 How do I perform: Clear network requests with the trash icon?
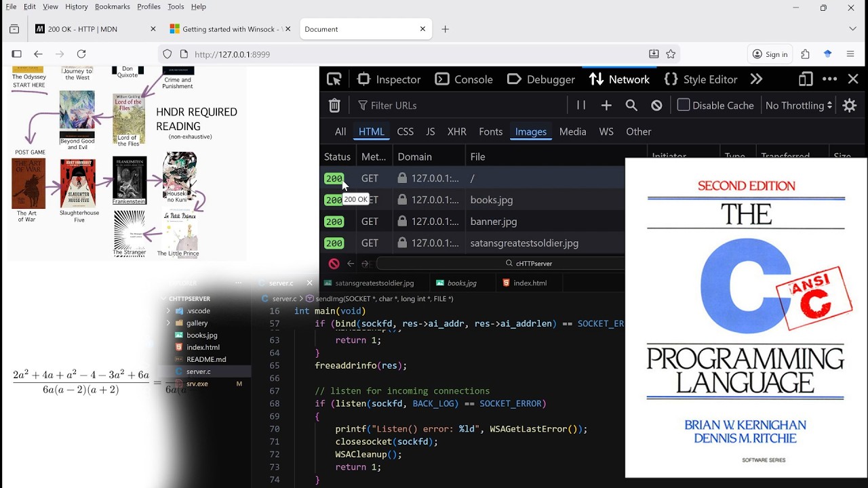(334, 105)
